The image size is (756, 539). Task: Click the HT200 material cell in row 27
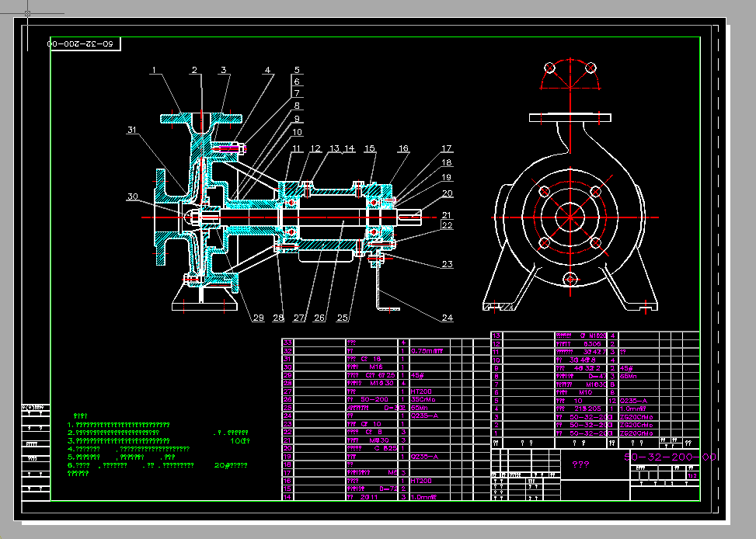(x=420, y=391)
